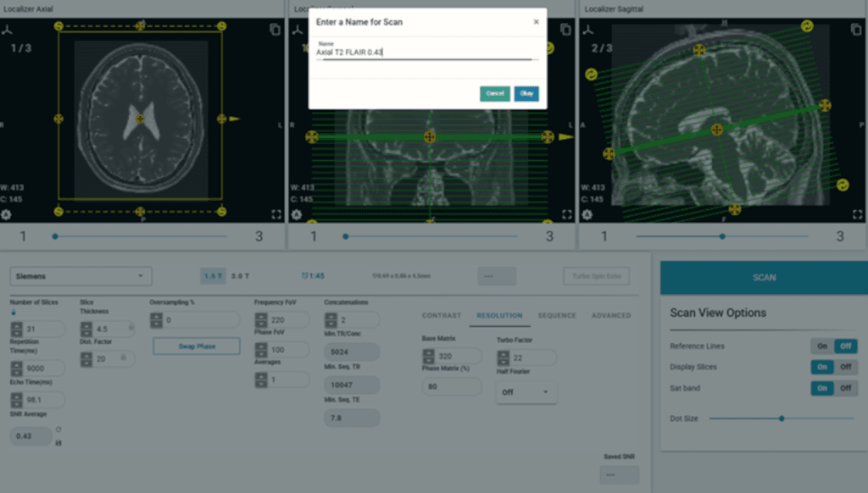Image resolution: width=868 pixels, height=493 pixels.
Task: Open the Siemens vendor dropdown
Action: (x=81, y=276)
